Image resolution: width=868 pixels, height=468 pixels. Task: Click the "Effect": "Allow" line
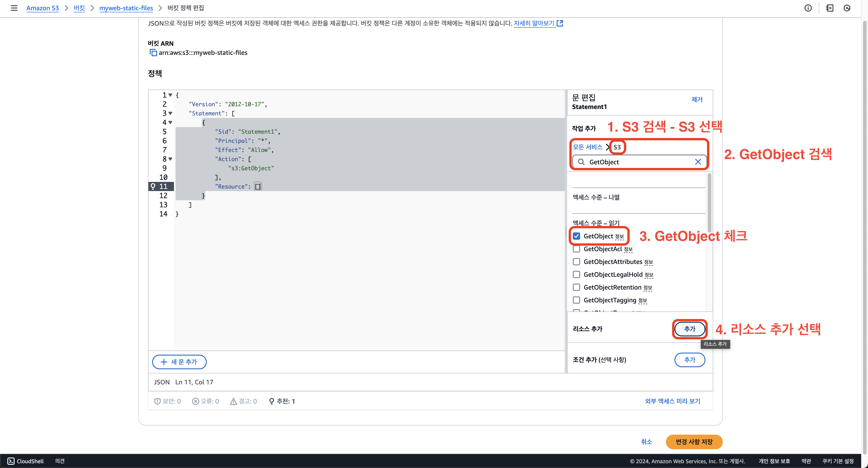244,150
